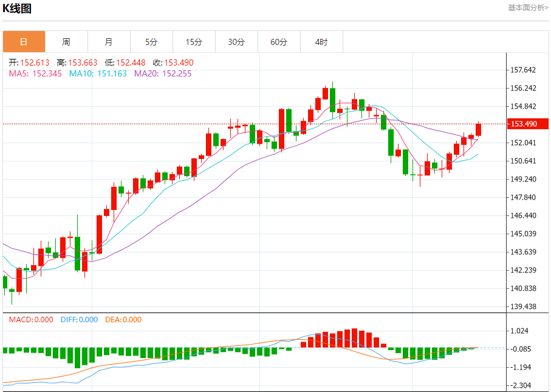Switch to the 周 weekly tab

66,42
